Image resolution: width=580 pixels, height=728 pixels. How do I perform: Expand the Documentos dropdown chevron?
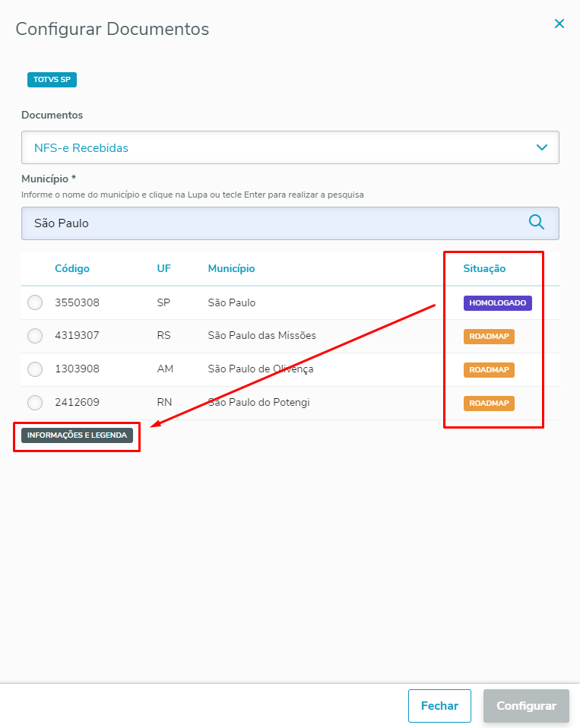542,147
